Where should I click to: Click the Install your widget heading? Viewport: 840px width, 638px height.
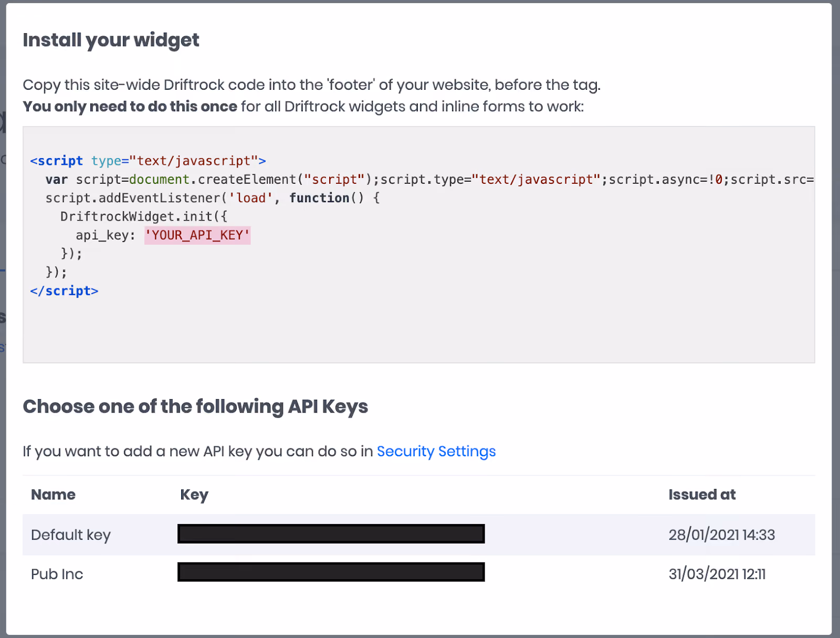[111, 40]
